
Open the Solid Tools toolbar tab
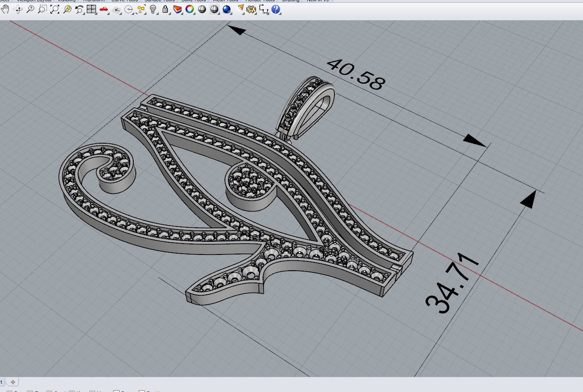click(193, 1)
